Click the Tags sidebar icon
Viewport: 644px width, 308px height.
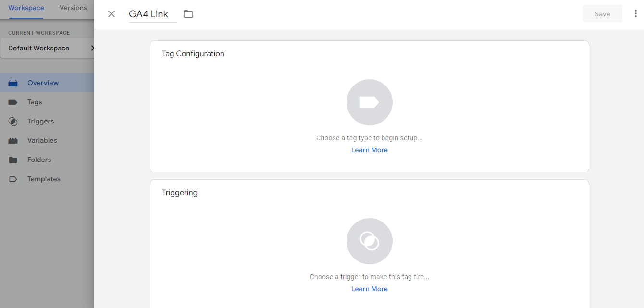click(x=13, y=102)
